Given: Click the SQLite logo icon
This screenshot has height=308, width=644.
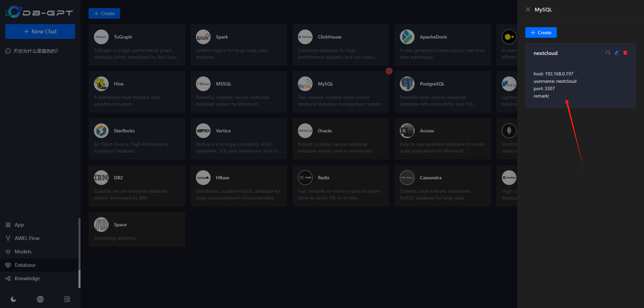Looking at the screenshot, I should (x=509, y=84).
